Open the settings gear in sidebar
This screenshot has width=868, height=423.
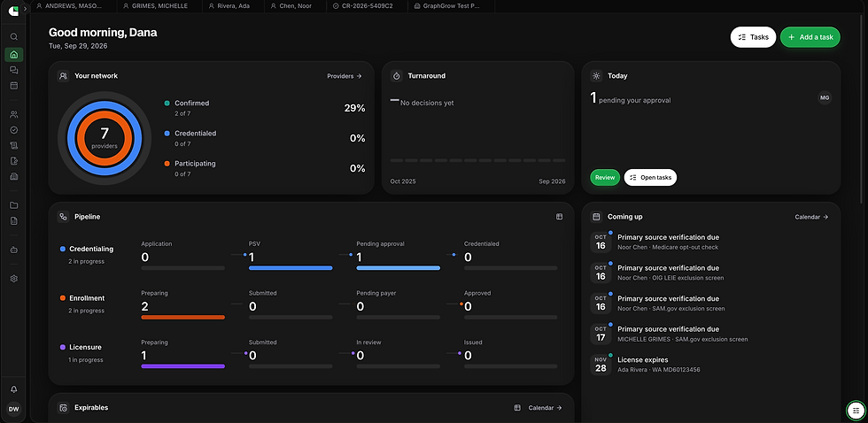pyautogui.click(x=14, y=279)
